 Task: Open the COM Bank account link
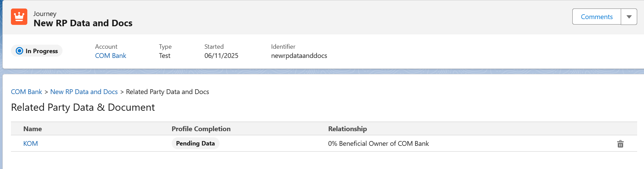coord(110,56)
